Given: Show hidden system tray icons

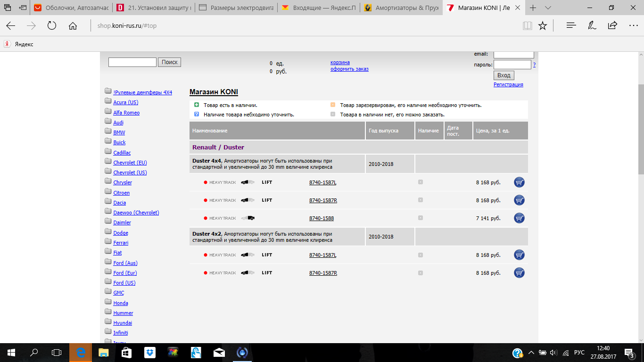Looking at the screenshot, I should click(531, 353).
